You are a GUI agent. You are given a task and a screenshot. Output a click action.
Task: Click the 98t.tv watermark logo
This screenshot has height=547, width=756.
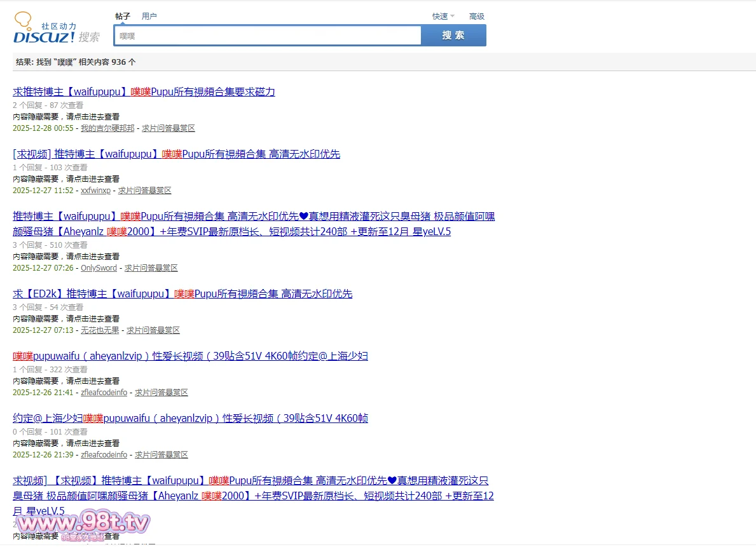coord(83,523)
